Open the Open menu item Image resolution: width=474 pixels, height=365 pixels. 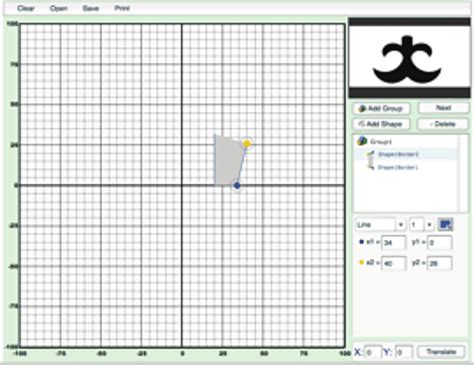[59, 8]
